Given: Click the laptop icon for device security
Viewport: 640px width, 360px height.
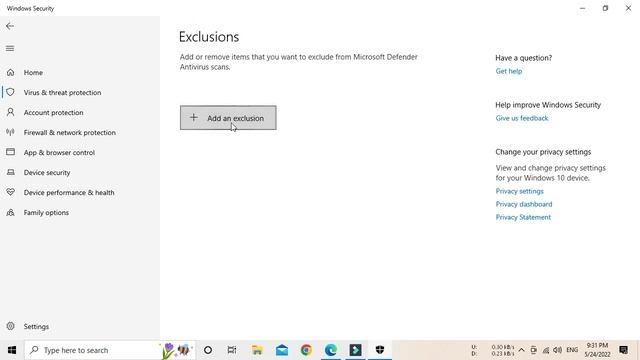Looking at the screenshot, I should click(11, 172).
